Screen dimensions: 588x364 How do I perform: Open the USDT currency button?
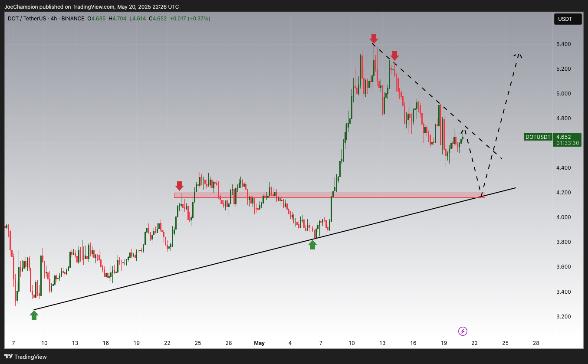(x=568, y=19)
